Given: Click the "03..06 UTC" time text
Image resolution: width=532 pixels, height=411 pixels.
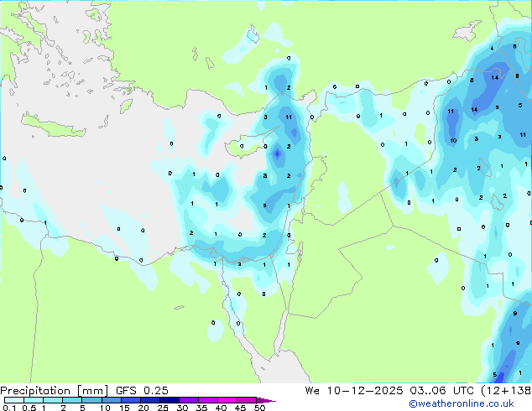Looking at the screenshot, I should (441, 391).
